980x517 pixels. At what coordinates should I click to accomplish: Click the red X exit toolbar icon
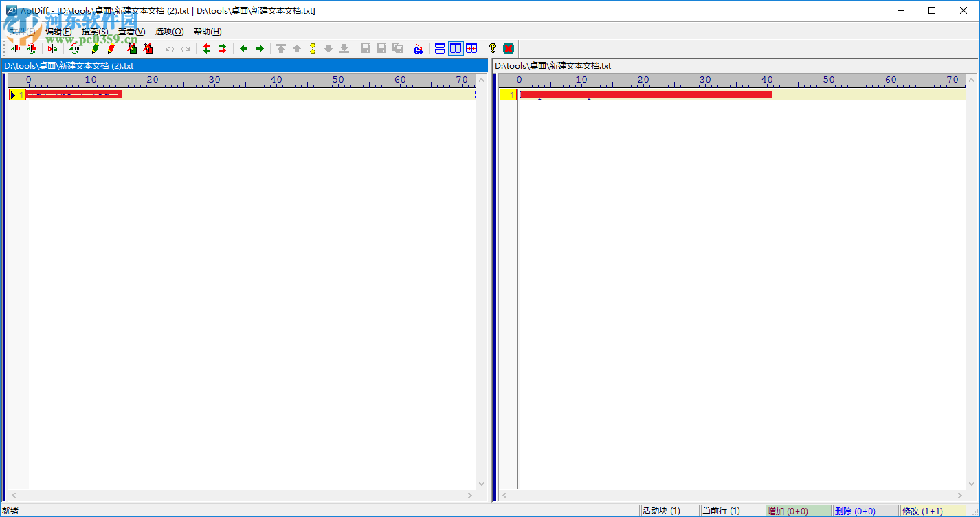pyautogui.click(x=509, y=48)
